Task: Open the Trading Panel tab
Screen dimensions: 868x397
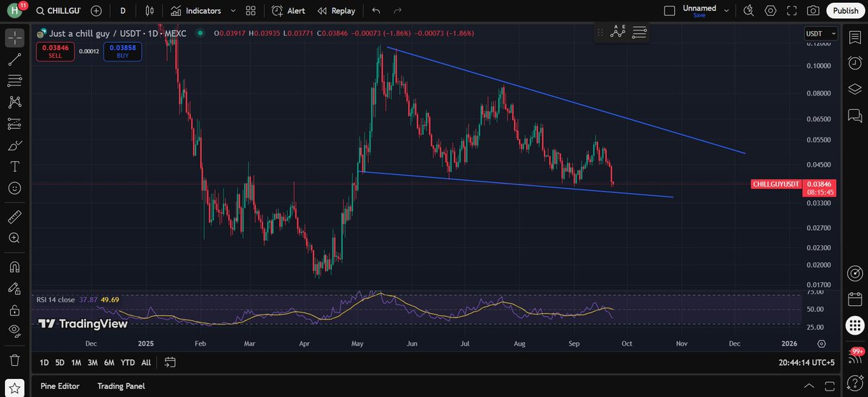Action: (x=121, y=386)
